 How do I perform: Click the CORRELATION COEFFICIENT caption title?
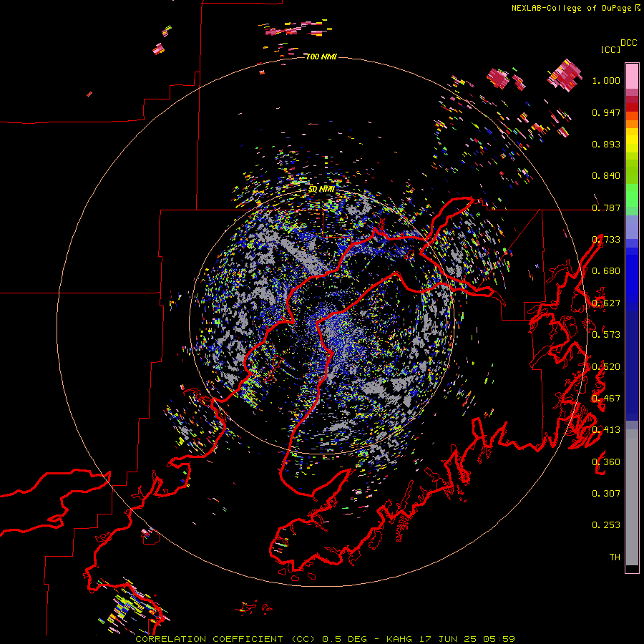(x=209, y=639)
